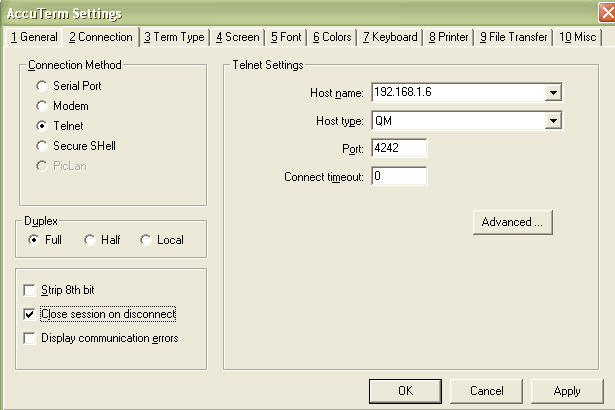
Task: Uncheck Close session on disconnect
Action: pos(29,314)
